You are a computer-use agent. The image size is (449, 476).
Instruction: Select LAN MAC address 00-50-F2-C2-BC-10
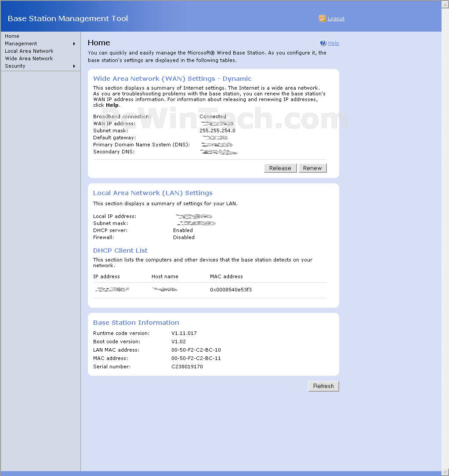(x=196, y=350)
